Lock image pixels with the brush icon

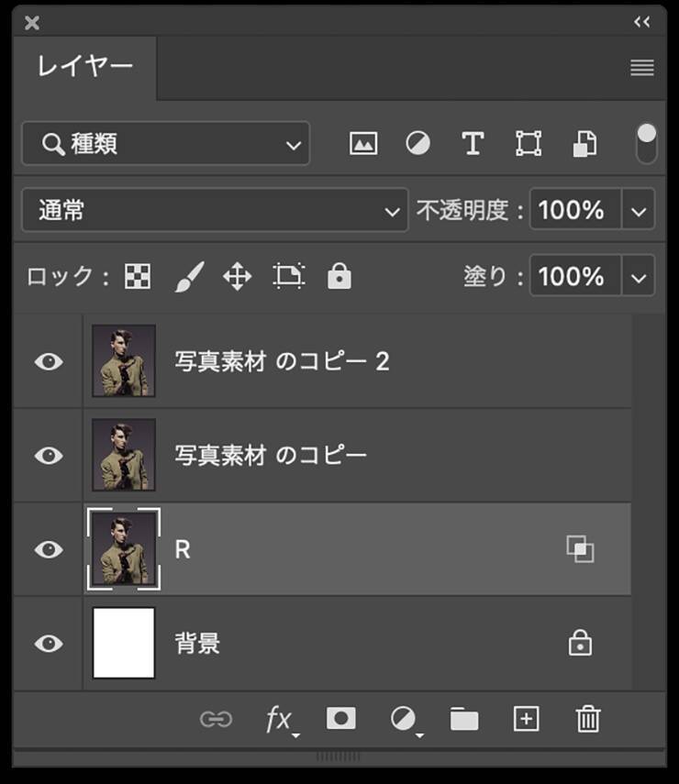click(x=188, y=277)
